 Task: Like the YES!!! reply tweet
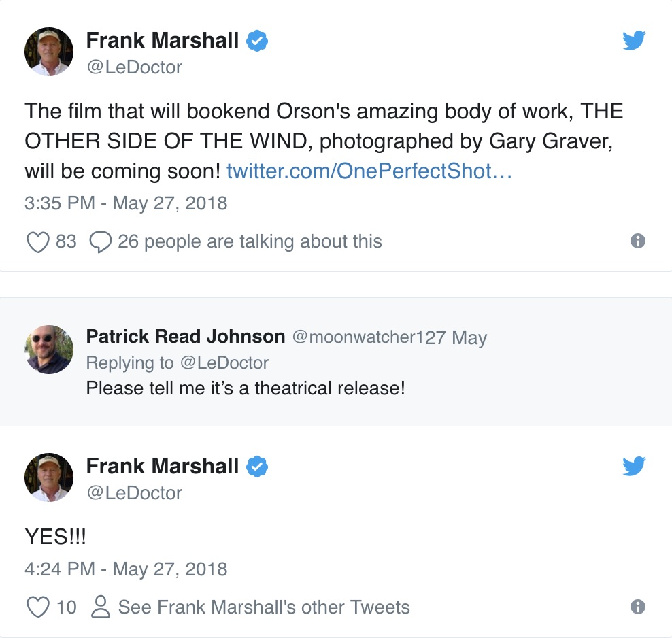38,607
